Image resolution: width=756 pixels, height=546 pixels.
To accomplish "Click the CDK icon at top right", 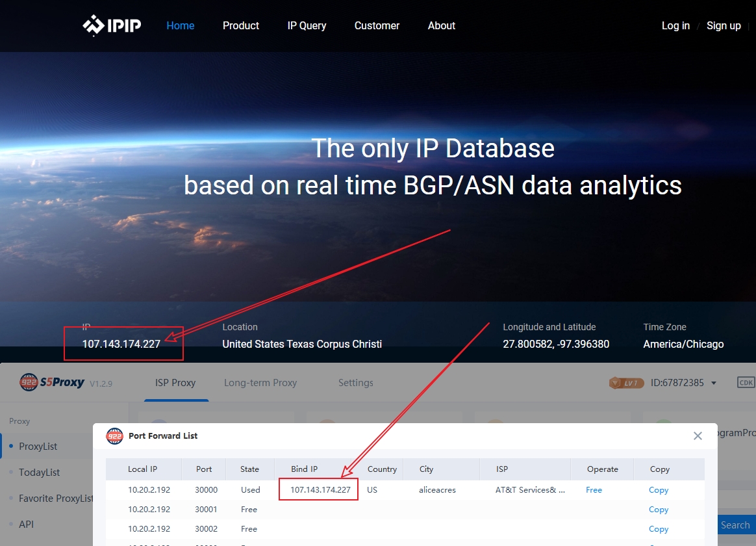I will click(x=746, y=383).
